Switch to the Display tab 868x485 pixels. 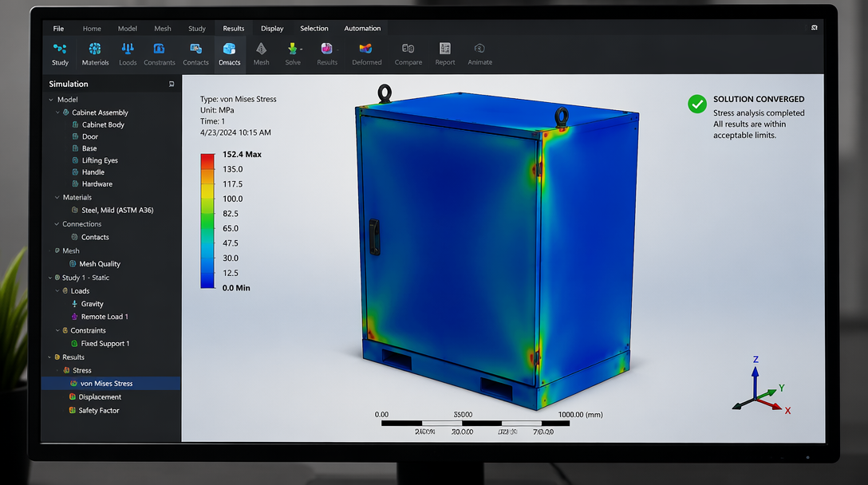click(x=272, y=28)
